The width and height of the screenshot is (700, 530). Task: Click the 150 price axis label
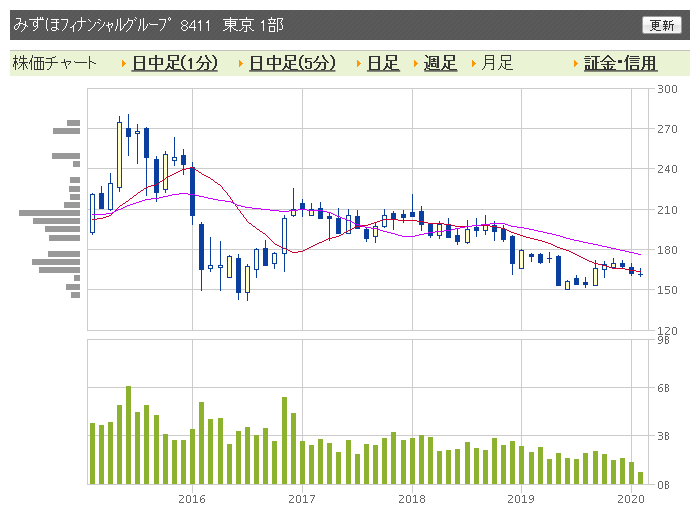coord(667,290)
